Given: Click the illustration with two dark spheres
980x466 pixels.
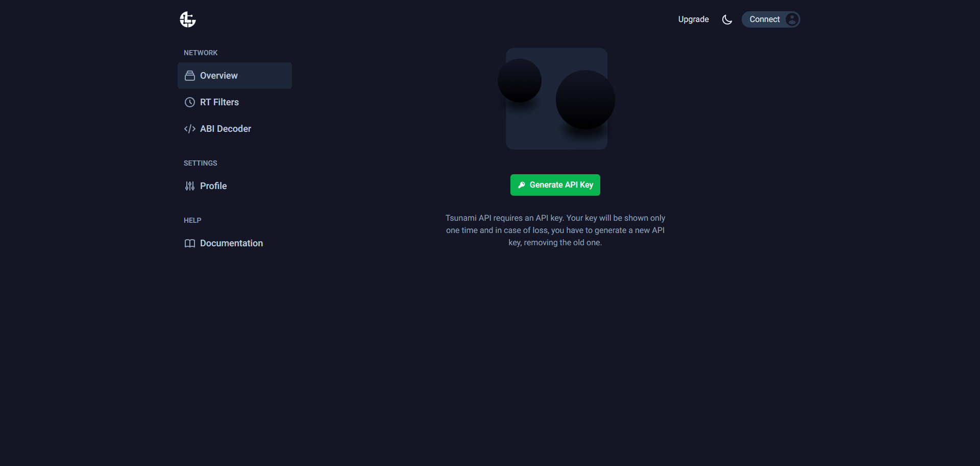Looking at the screenshot, I should coord(556,99).
